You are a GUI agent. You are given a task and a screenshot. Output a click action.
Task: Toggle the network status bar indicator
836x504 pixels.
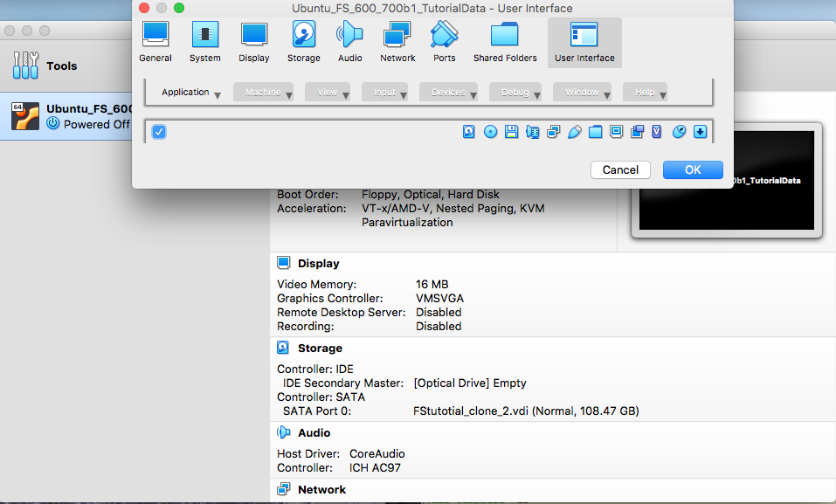point(553,132)
